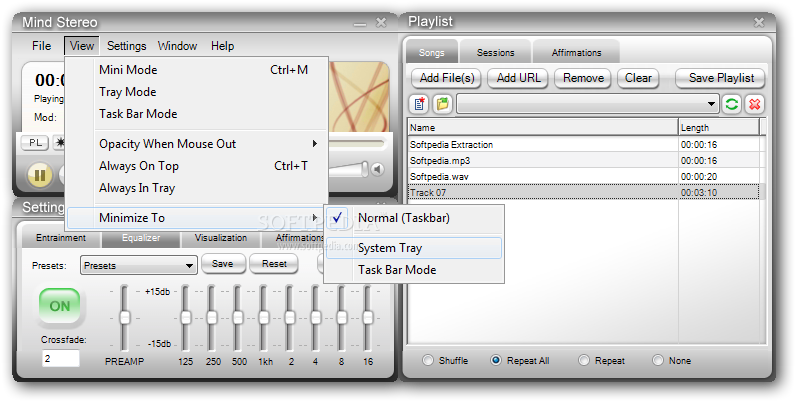Select the Repeat radio button
The image size is (796, 402).
[x=584, y=360]
